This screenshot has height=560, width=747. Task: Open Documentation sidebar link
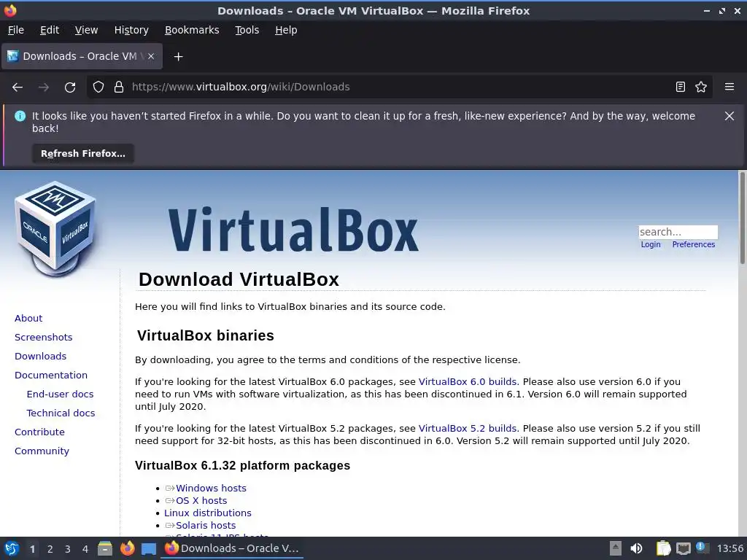click(51, 376)
